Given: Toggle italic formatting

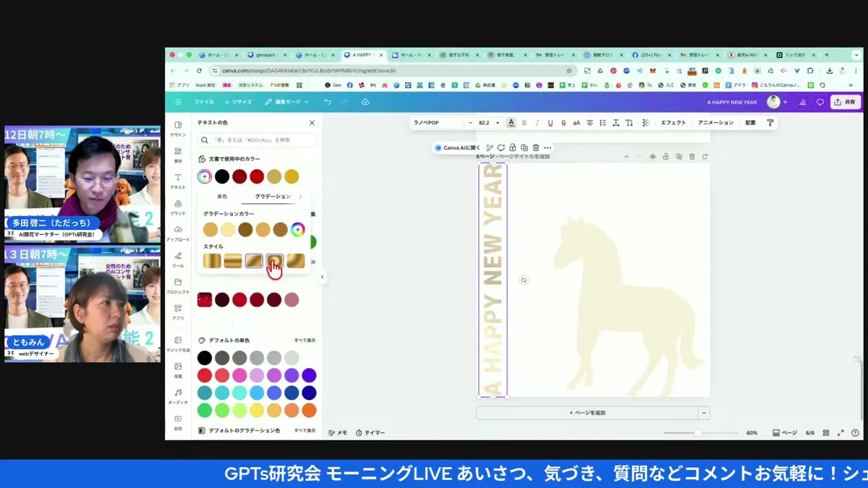Looking at the screenshot, I should tap(537, 123).
